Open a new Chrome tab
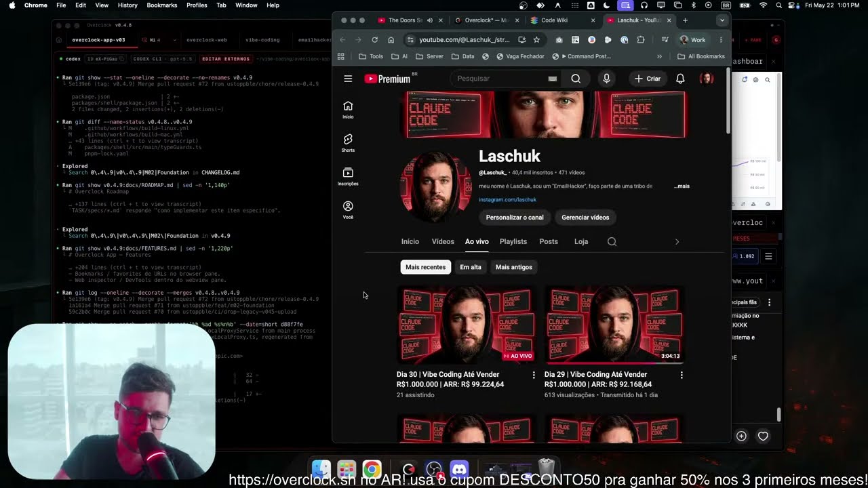This screenshot has width=868, height=488. click(685, 20)
